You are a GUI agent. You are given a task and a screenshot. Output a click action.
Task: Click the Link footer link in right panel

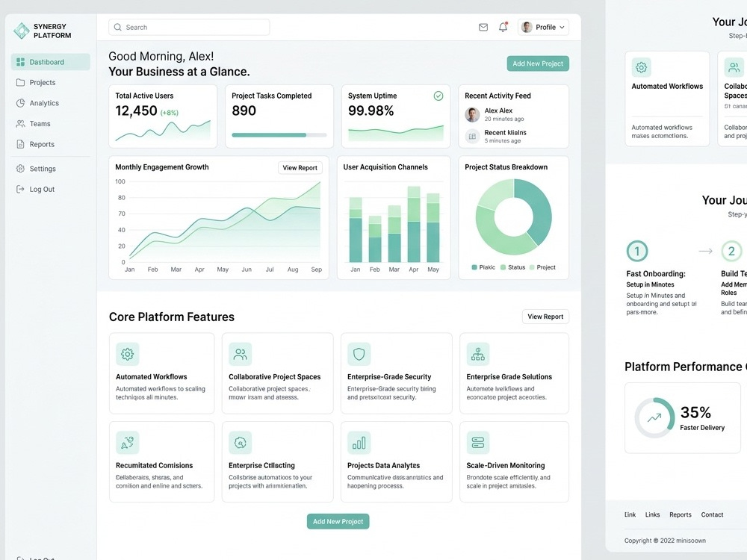[630, 514]
